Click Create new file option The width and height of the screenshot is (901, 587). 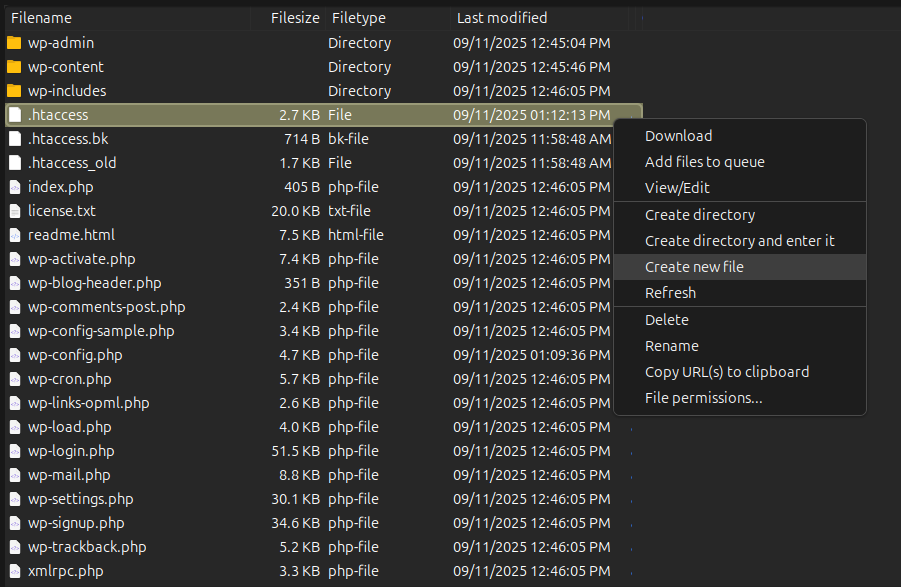pos(740,267)
